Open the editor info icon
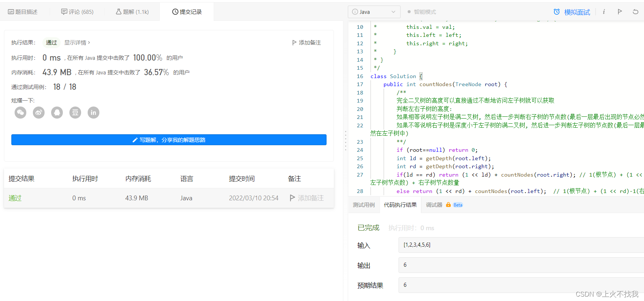Image resolution: width=644 pixels, height=301 pixels. 604,12
